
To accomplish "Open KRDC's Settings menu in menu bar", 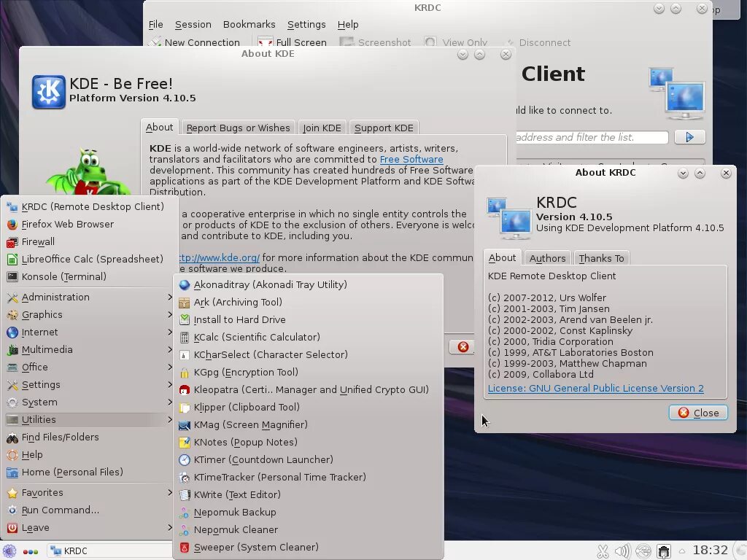I will [x=306, y=24].
